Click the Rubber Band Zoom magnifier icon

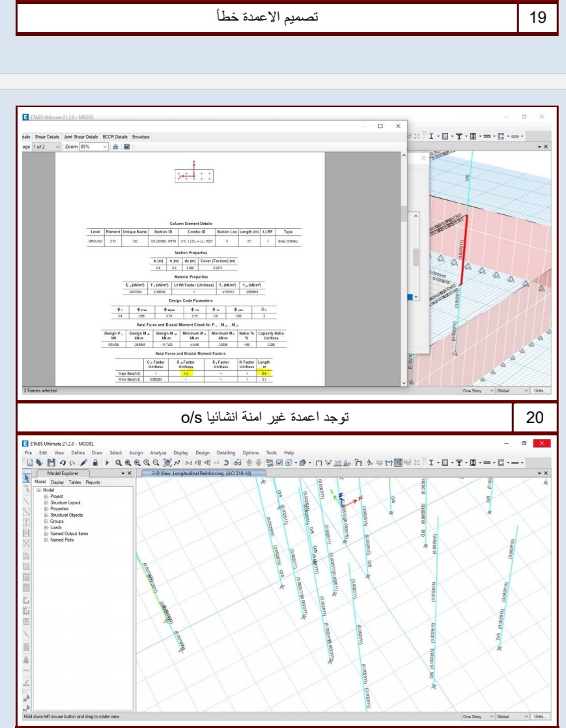[x=119, y=463]
